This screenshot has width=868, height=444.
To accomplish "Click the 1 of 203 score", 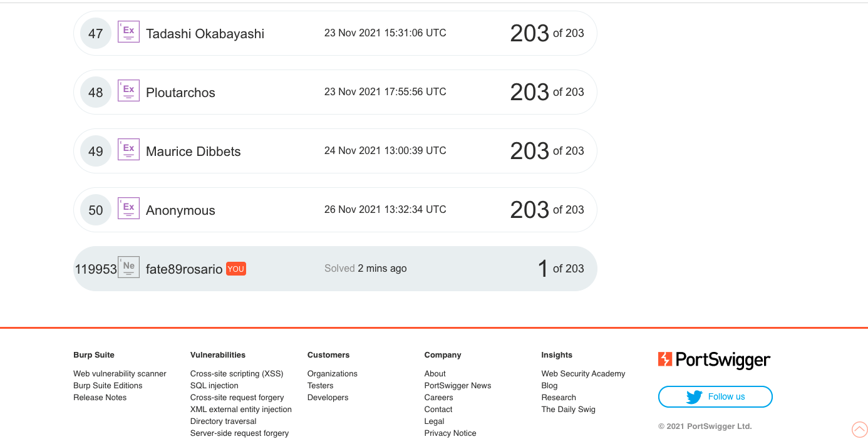I will 561,268.
